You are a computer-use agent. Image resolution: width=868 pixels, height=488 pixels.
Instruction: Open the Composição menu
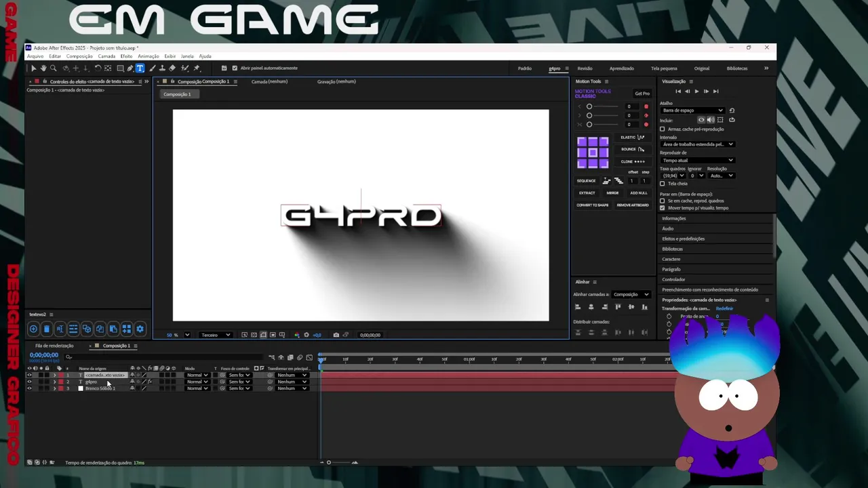pyautogui.click(x=79, y=56)
